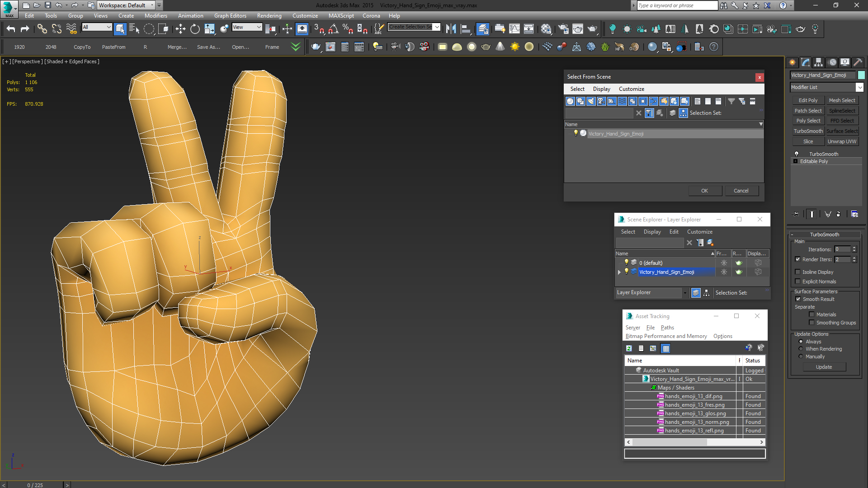This screenshot has height=488, width=868.
Task: Click the help question mark toolbar icon
Action: tap(714, 47)
